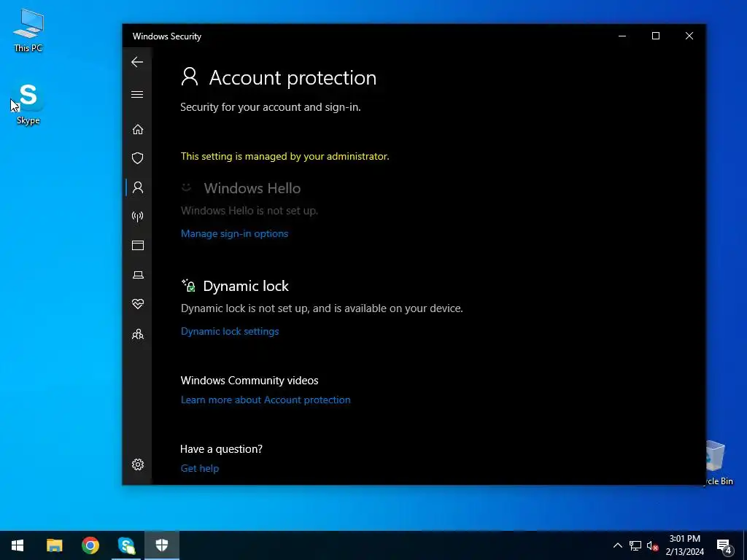Click the 'Windows Hello' section heading
Viewport: 747px width, 560px height.
252,188
